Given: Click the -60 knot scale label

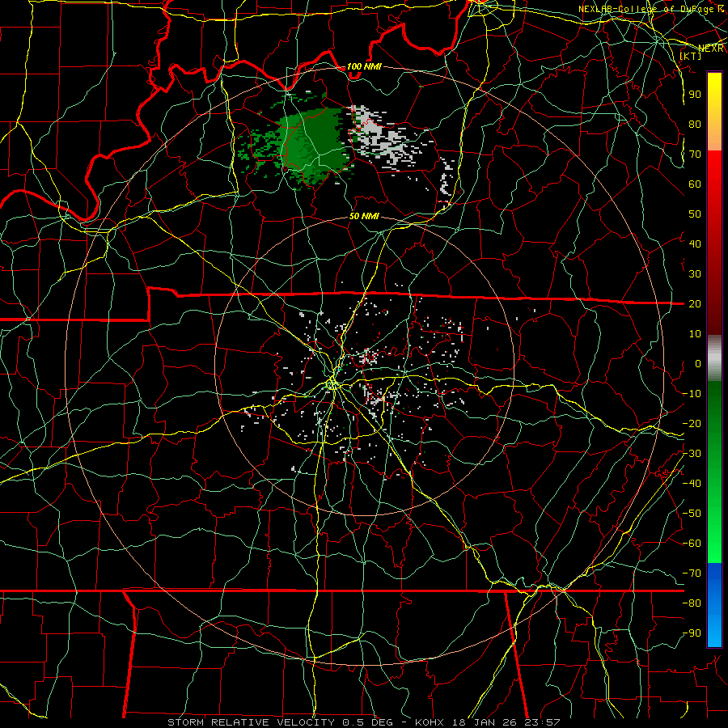Looking at the screenshot, I should (x=692, y=544).
